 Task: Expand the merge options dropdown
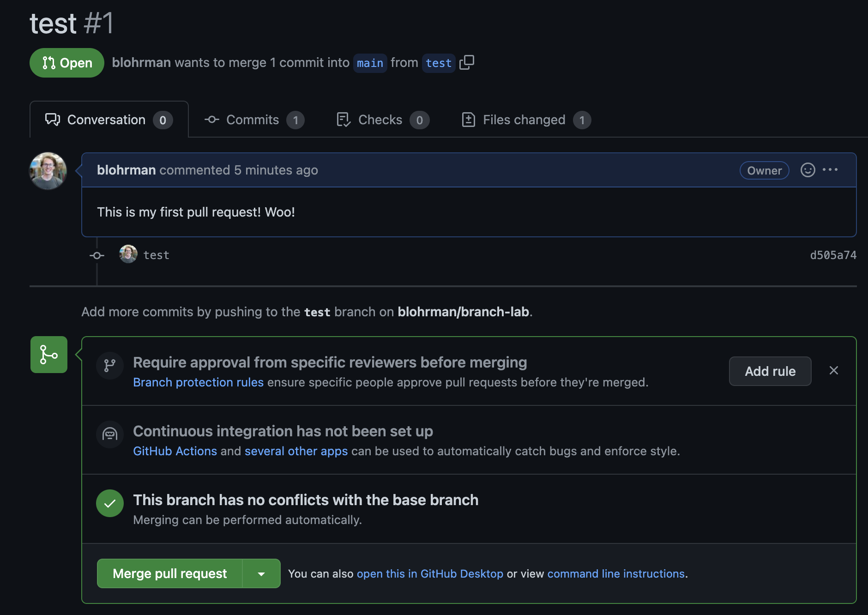point(262,573)
